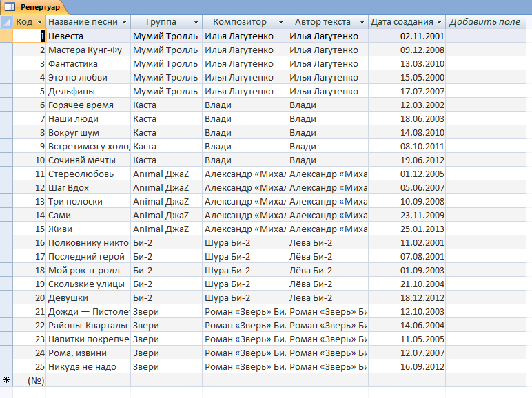Click the Название песни column header
532x398 pixels.
pos(88,22)
